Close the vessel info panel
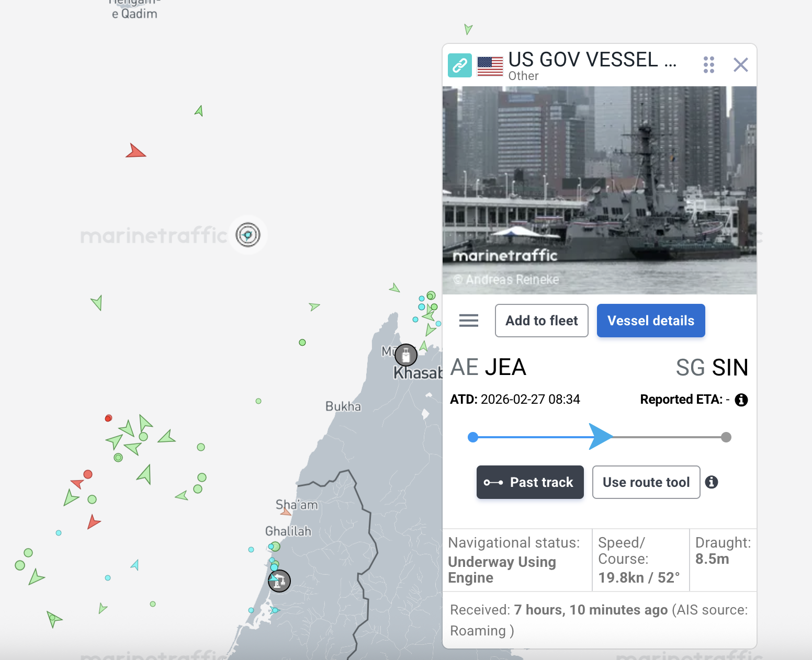 click(741, 65)
